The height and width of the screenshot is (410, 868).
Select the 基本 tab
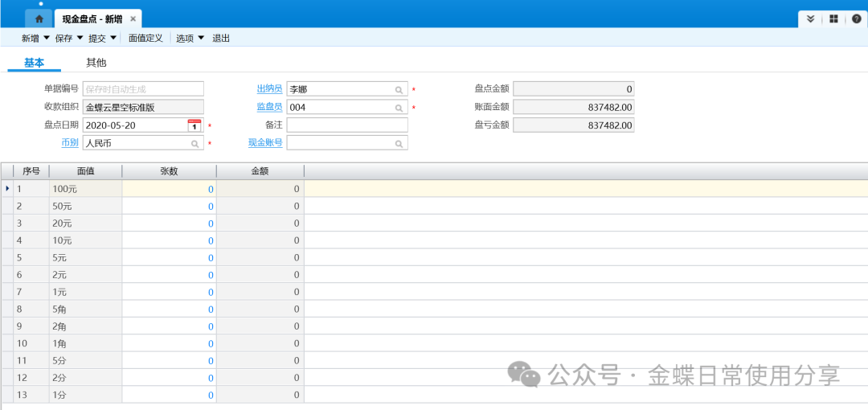pos(34,63)
